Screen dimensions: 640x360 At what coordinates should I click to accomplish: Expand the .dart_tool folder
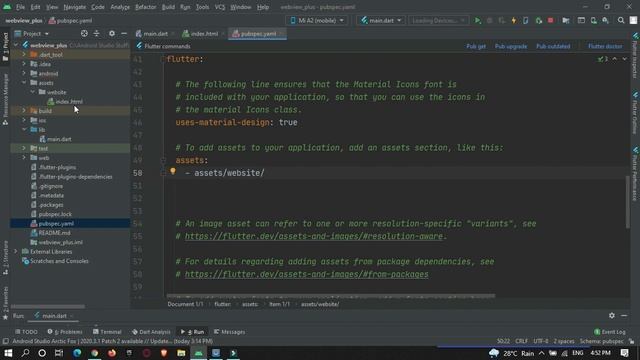click(24, 54)
